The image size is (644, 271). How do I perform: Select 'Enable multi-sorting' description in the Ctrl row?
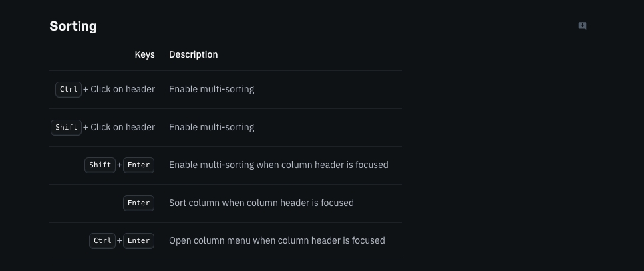point(212,89)
